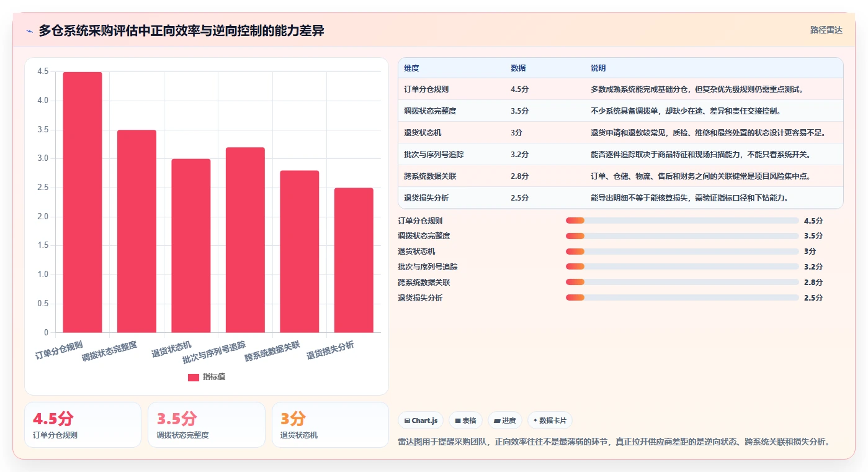Click the 3.2分 value beside the progress bar
This screenshot has width=868, height=472.
[813, 267]
